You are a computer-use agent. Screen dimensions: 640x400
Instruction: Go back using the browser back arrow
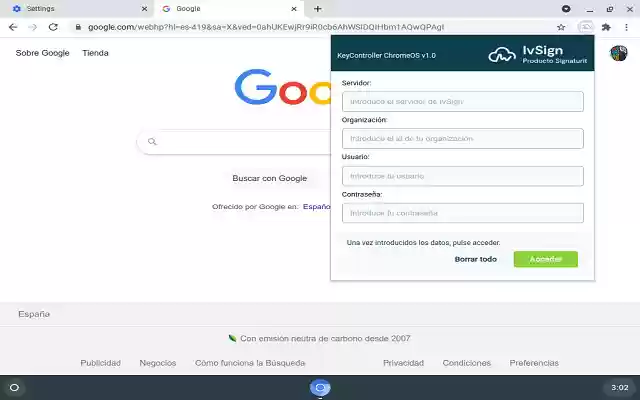(13, 27)
